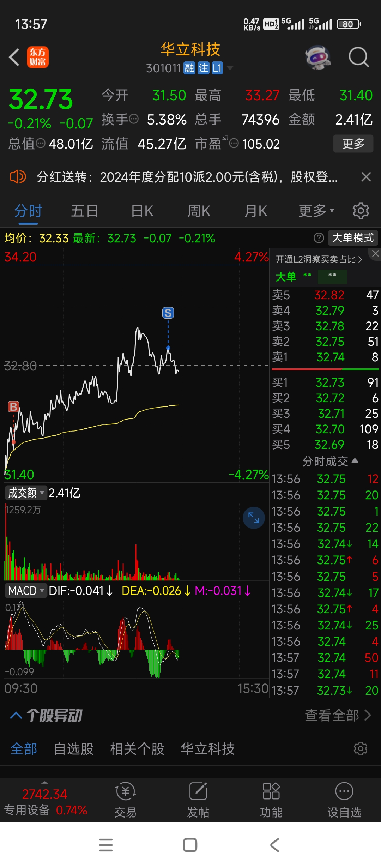This screenshot has width=381, height=868.
Task: Tap the B buy marker on chart
Action: [13, 407]
